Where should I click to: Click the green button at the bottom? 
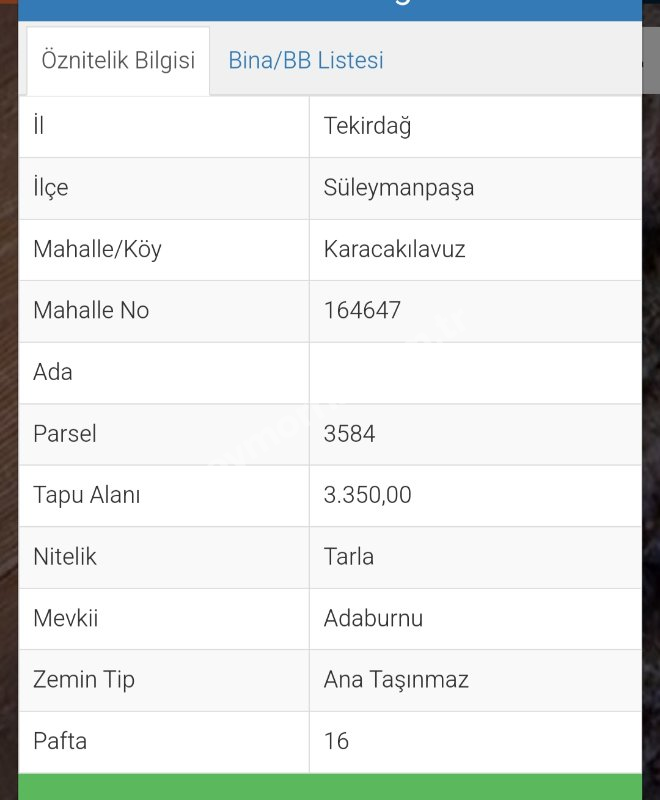click(x=330, y=787)
